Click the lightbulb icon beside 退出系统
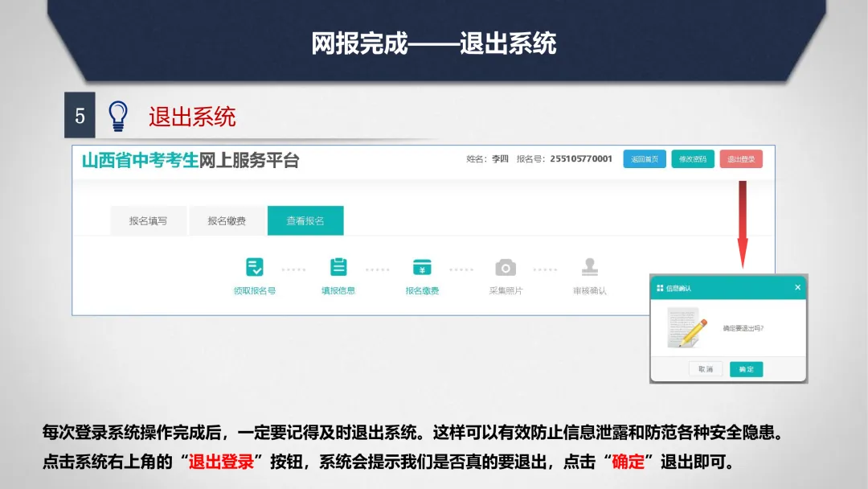868x489 pixels. tap(119, 116)
